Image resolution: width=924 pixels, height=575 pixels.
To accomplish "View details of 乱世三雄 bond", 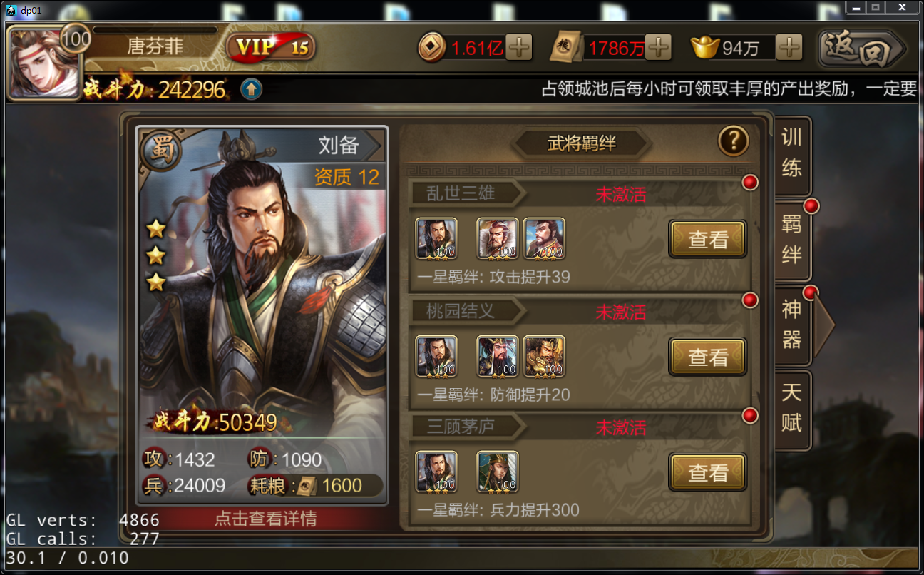I will tap(707, 240).
